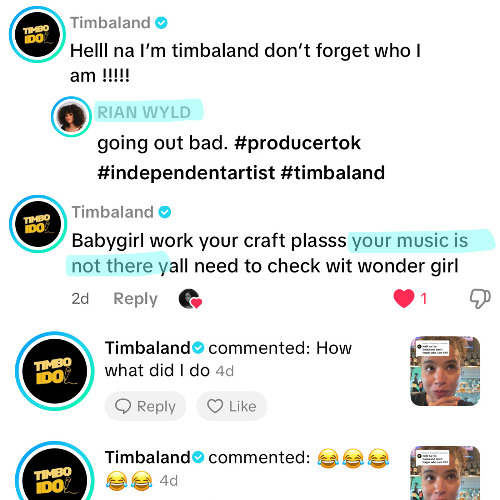Open the video thumbnail beside the 'How what did I do' notification
This screenshot has height=500, width=500.
coord(445,371)
